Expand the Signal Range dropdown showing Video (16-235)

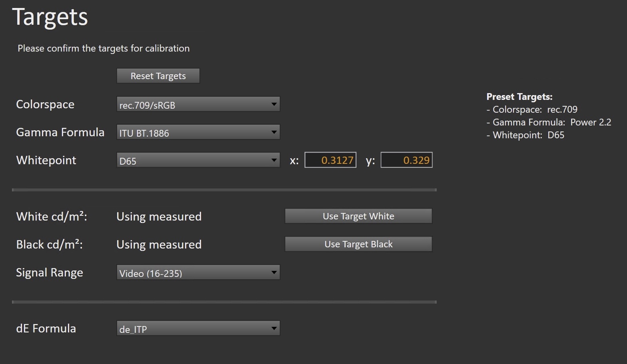198,273
